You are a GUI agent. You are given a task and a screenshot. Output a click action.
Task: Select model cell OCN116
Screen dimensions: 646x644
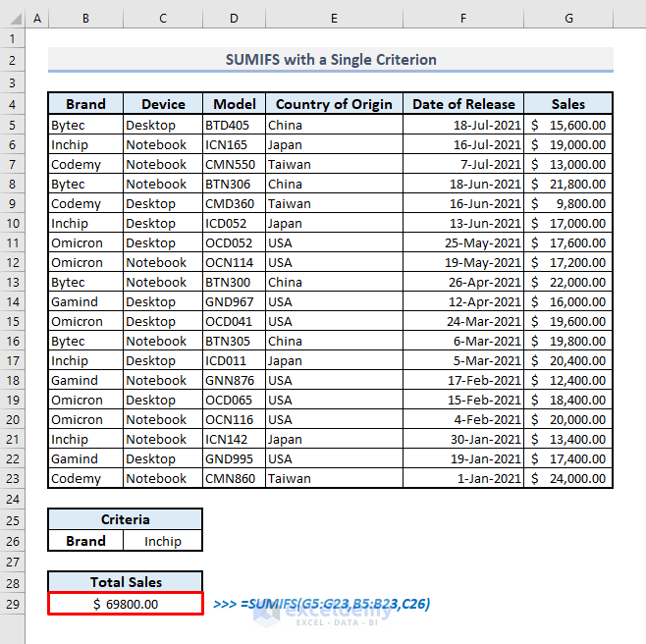(234, 419)
